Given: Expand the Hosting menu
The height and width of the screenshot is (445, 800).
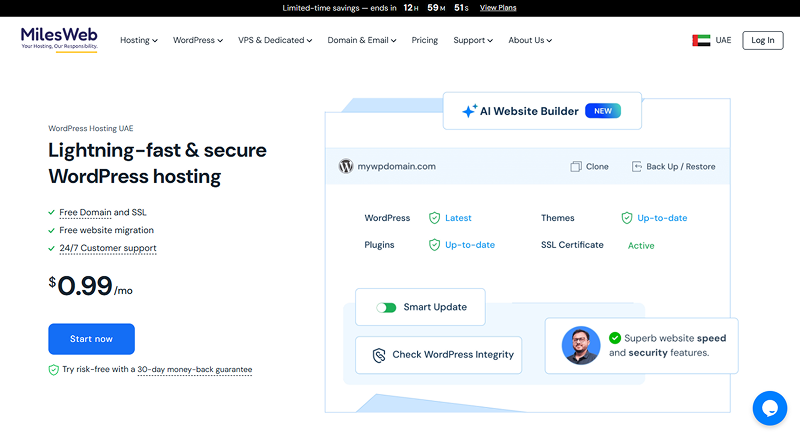Looking at the screenshot, I should pos(139,40).
